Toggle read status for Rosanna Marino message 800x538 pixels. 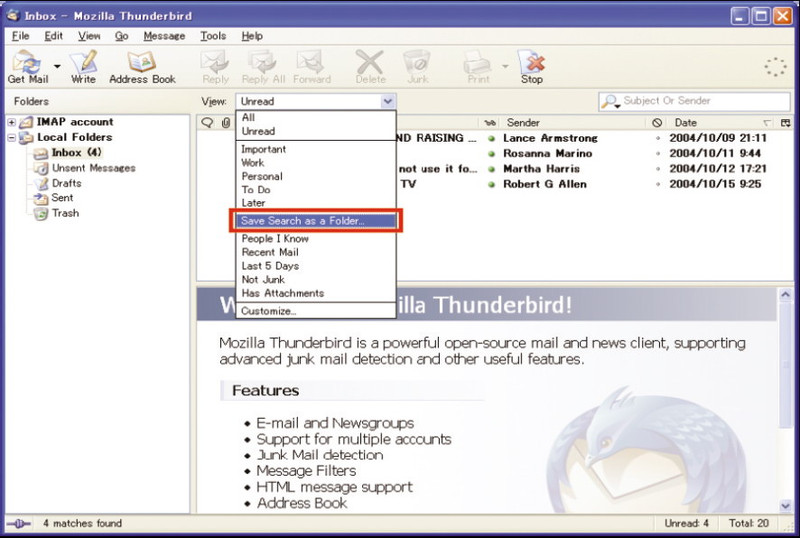pyautogui.click(x=491, y=154)
